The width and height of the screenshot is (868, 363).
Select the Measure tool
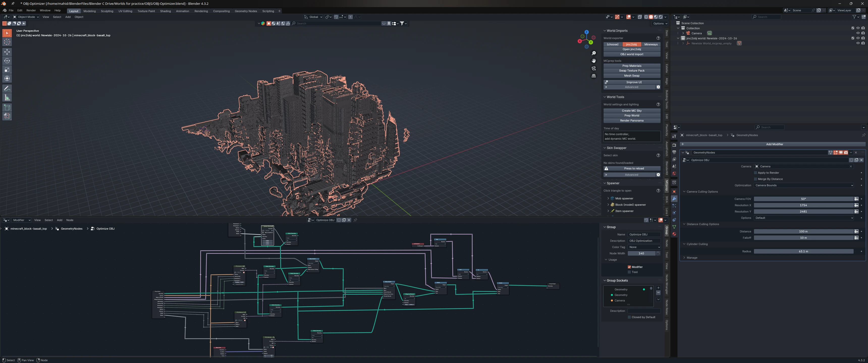[7, 97]
